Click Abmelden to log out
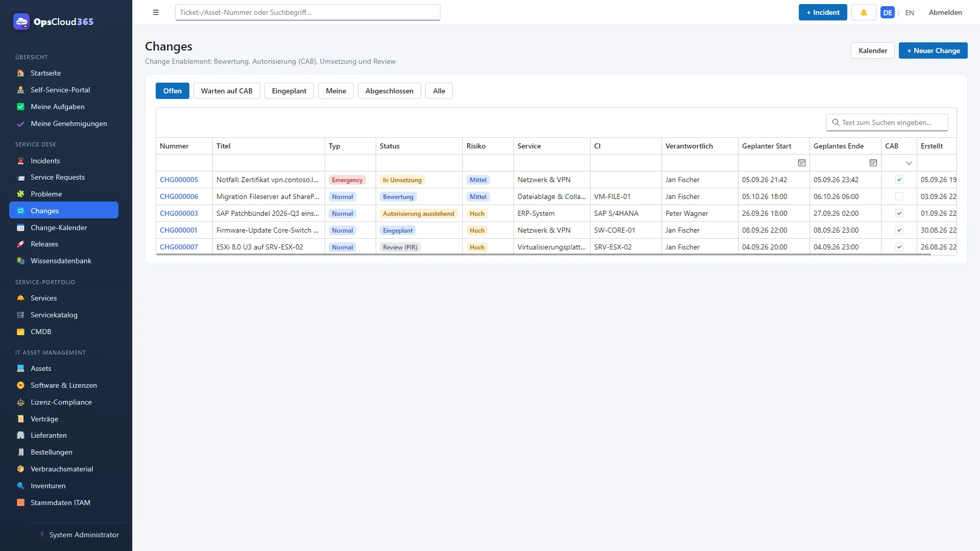The height and width of the screenshot is (551, 980). 945,12
